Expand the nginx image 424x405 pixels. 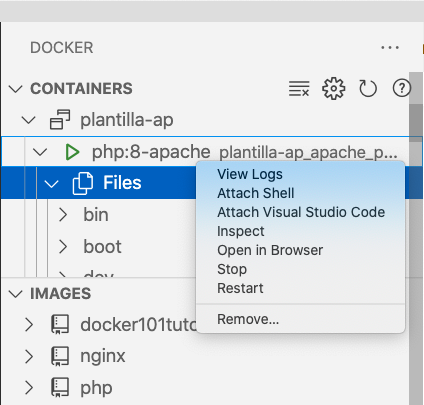29,356
